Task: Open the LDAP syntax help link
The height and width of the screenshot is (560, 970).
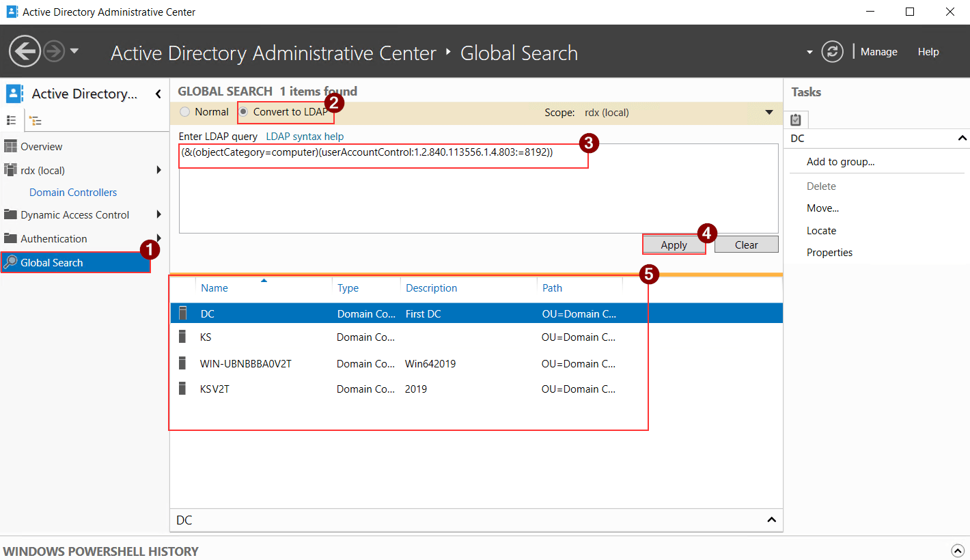Action: pyautogui.click(x=304, y=136)
